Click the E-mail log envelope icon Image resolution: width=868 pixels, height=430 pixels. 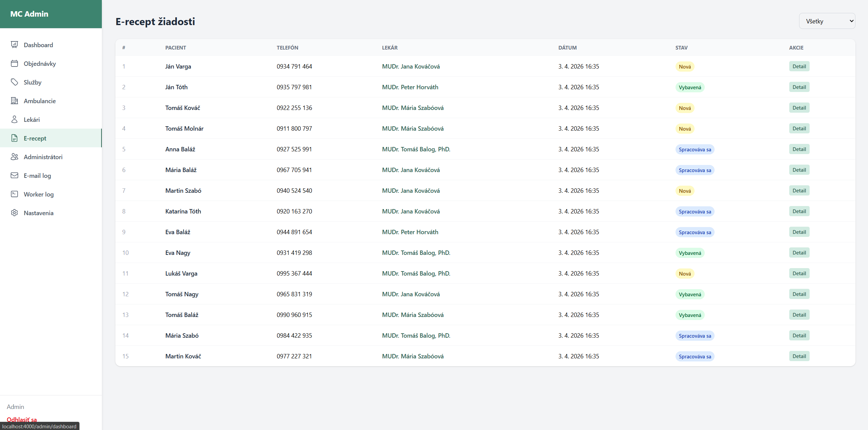[x=14, y=175]
